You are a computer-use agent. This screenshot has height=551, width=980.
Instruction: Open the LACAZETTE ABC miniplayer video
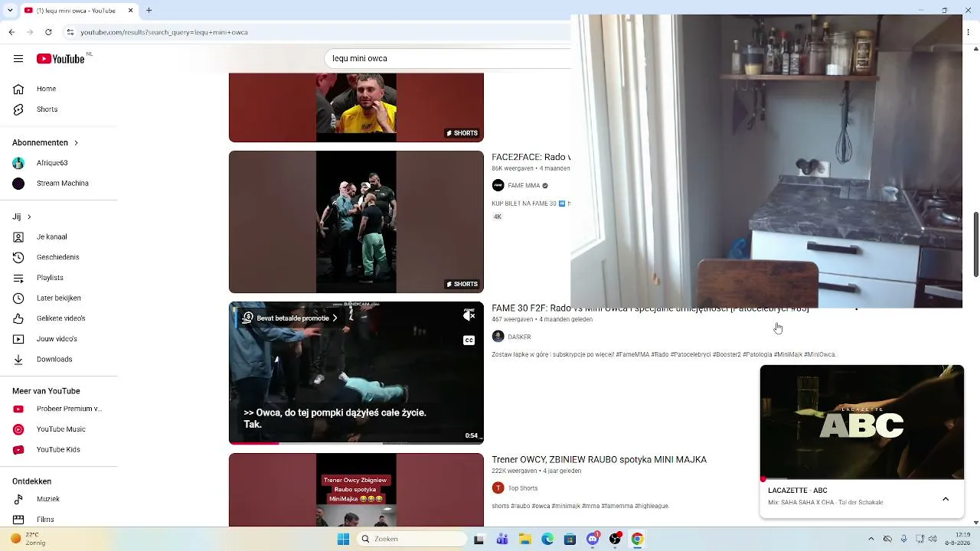tap(862, 422)
